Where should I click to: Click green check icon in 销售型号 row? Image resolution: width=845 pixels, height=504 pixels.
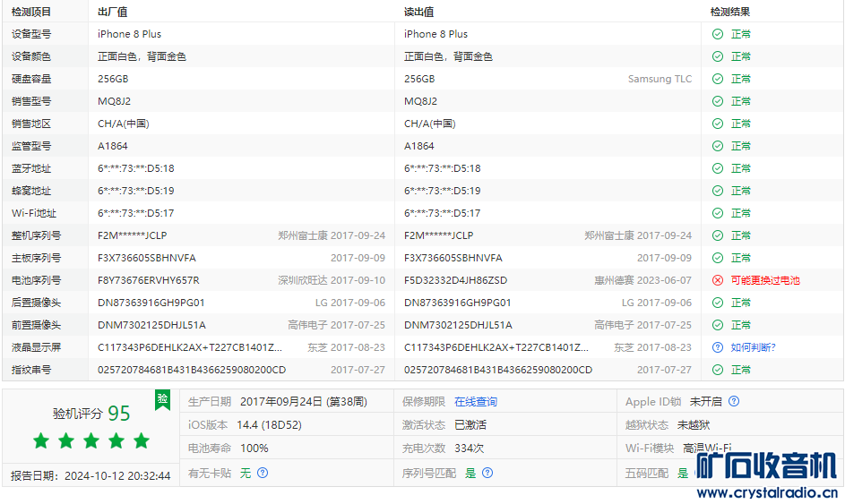717,101
